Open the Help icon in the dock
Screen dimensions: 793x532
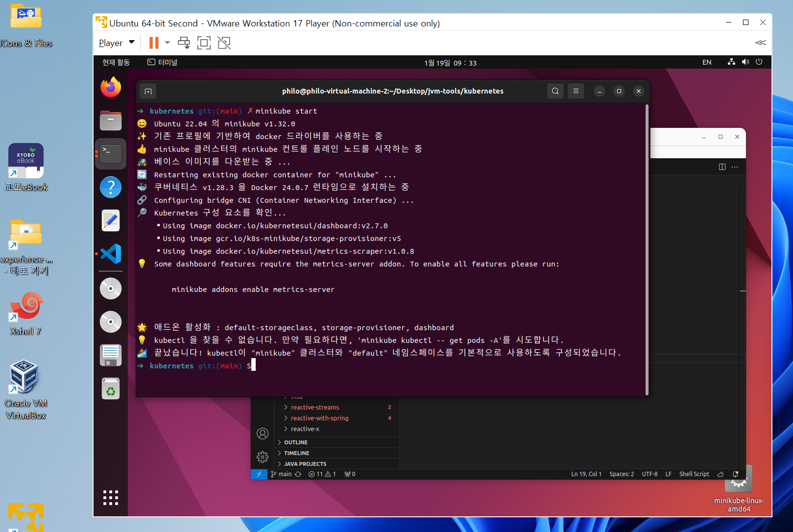coord(111,187)
